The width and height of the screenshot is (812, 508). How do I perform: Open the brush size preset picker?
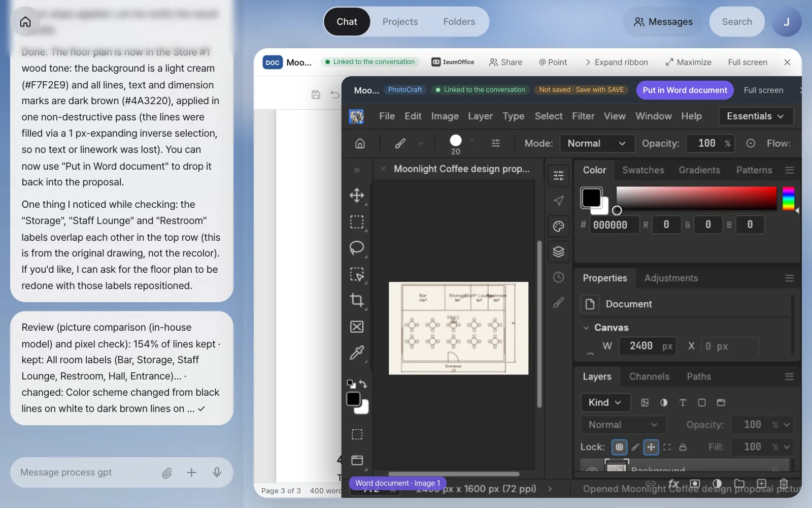click(472, 140)
